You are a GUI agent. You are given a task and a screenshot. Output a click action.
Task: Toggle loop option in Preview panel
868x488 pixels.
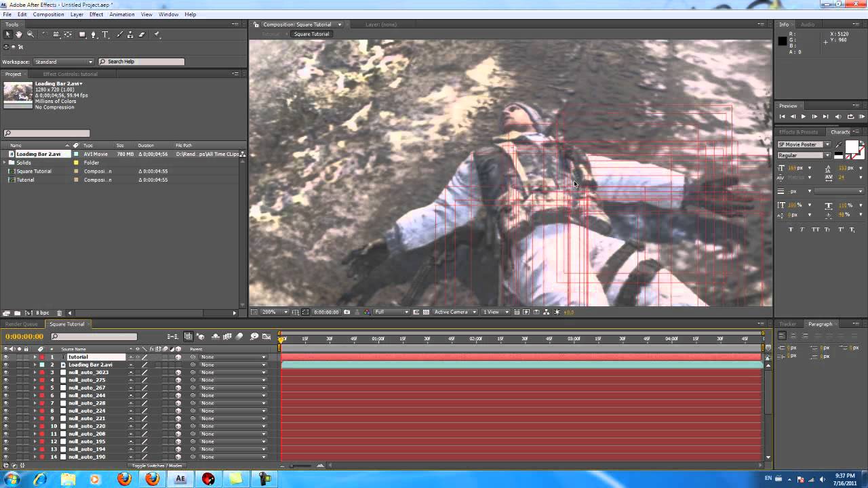point(850,117)
